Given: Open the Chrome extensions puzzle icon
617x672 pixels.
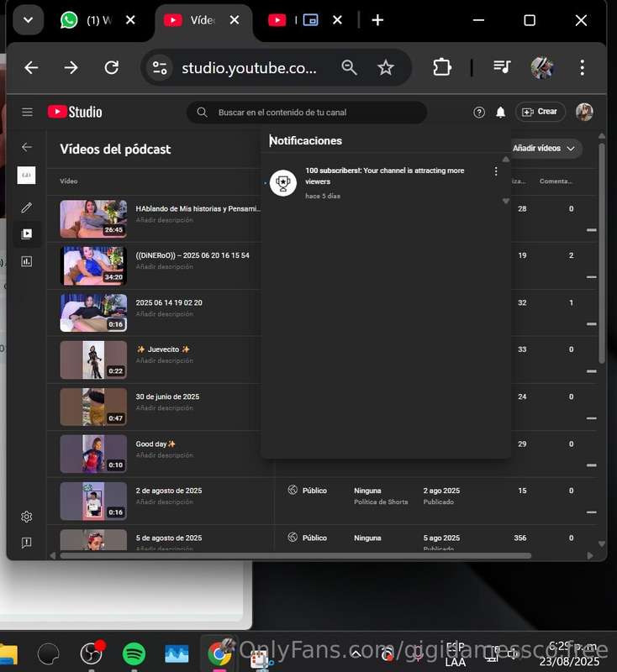Looking at the screenshot, I should click(442, 67).
